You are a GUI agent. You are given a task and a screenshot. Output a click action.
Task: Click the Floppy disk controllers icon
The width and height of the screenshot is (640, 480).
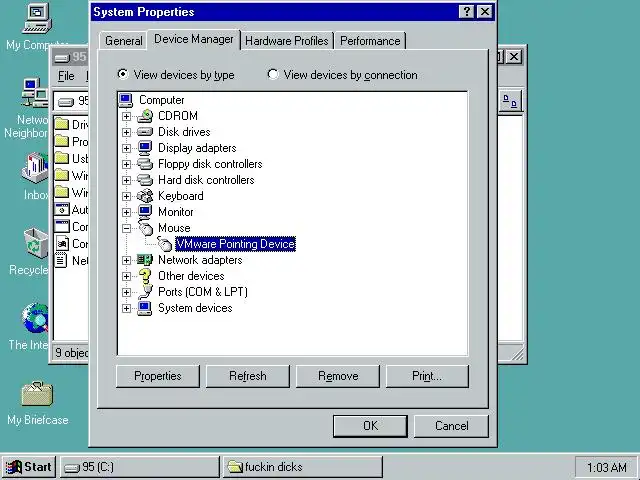point(145,164)
